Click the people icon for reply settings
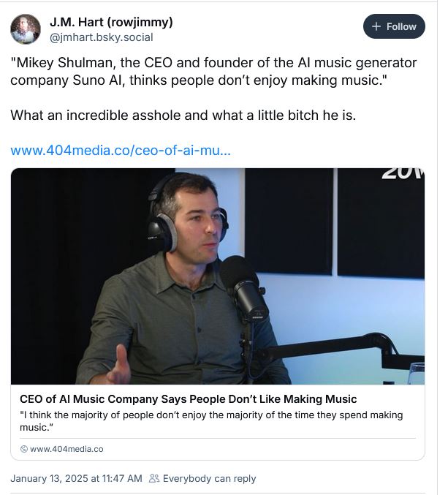Image resolution: width=448 pixels, height=495 pixels. coord(153,479)
